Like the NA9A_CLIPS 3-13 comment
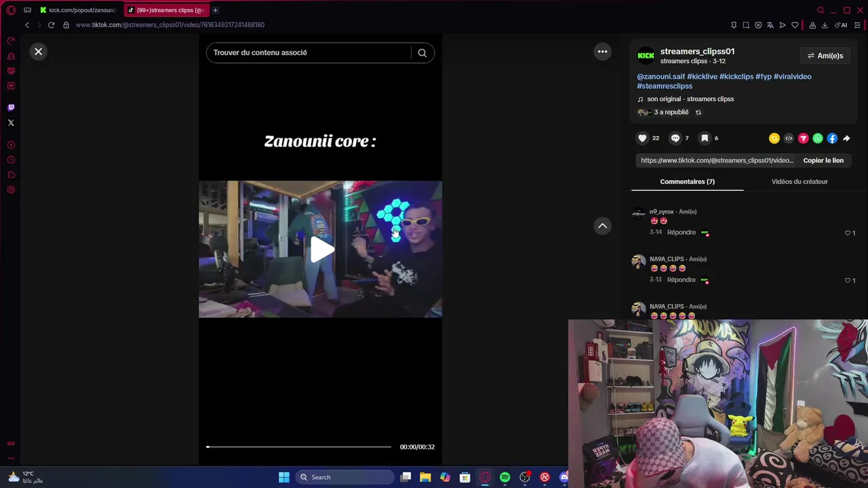Viewport: 868px width, 488px height. (848, 281)
